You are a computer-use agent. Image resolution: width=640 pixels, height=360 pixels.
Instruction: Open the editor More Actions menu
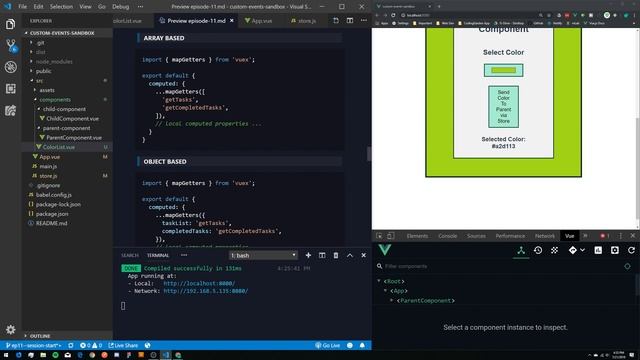(364, 20)
